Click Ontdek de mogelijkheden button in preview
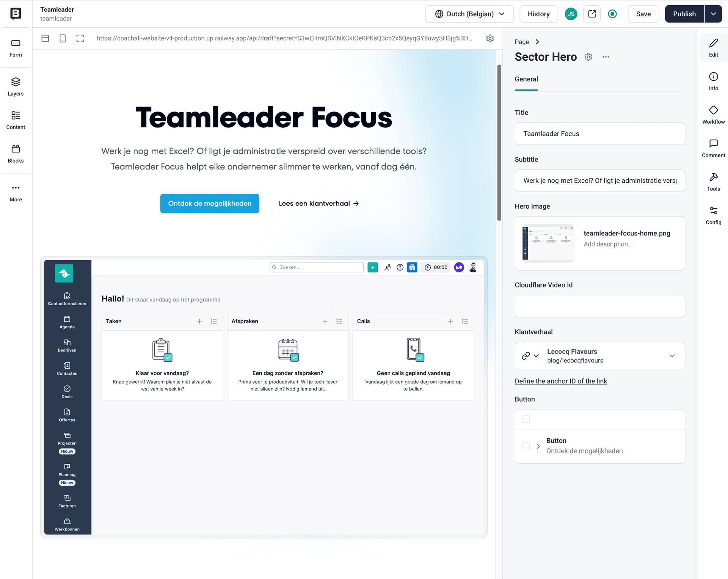This screenshot has height=579, width=728. [x=210, y=204]
